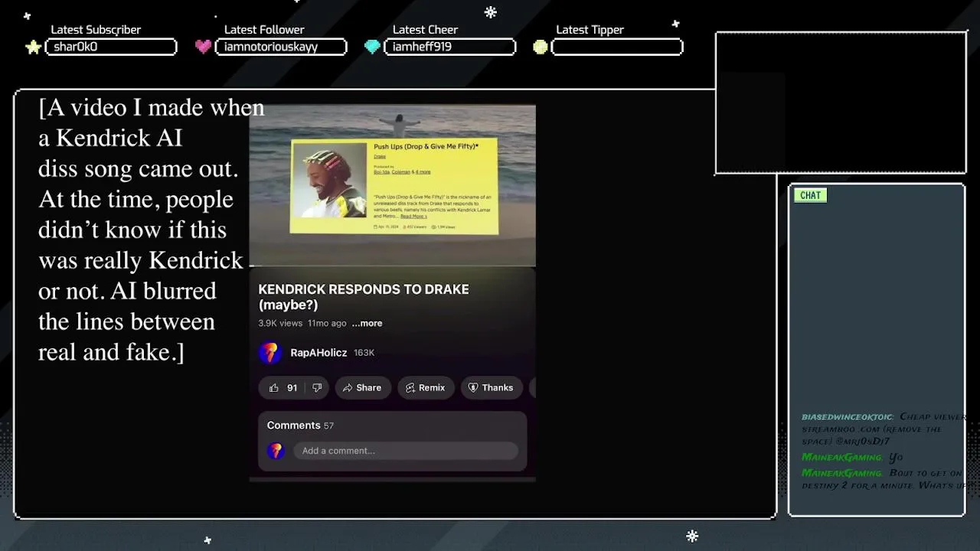The image size is (980, 551).
Task: Open the Share button
Action: pos(361,388)
